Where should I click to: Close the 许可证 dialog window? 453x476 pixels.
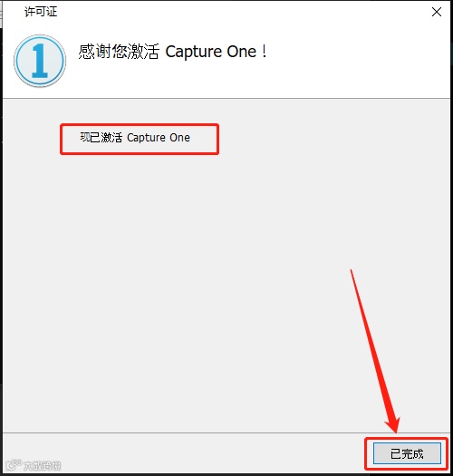[437, 12]
